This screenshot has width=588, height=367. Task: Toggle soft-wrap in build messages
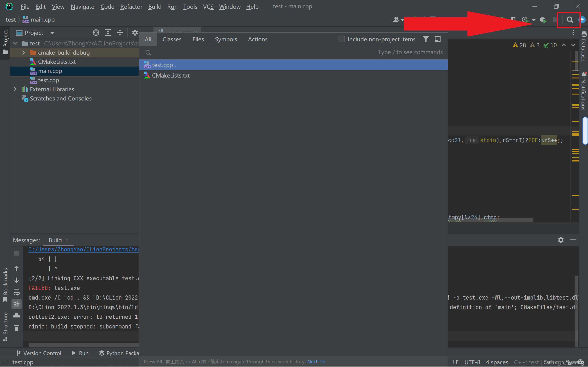(x=17, y=292)
